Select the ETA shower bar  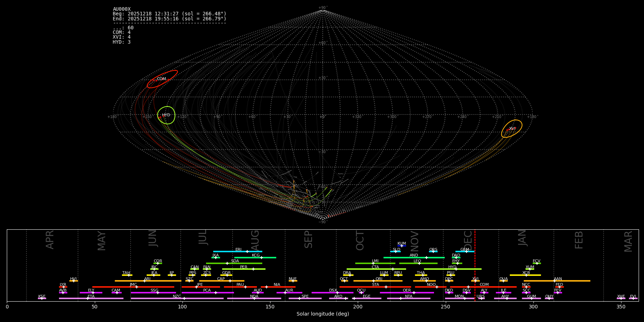click(91, 298)
